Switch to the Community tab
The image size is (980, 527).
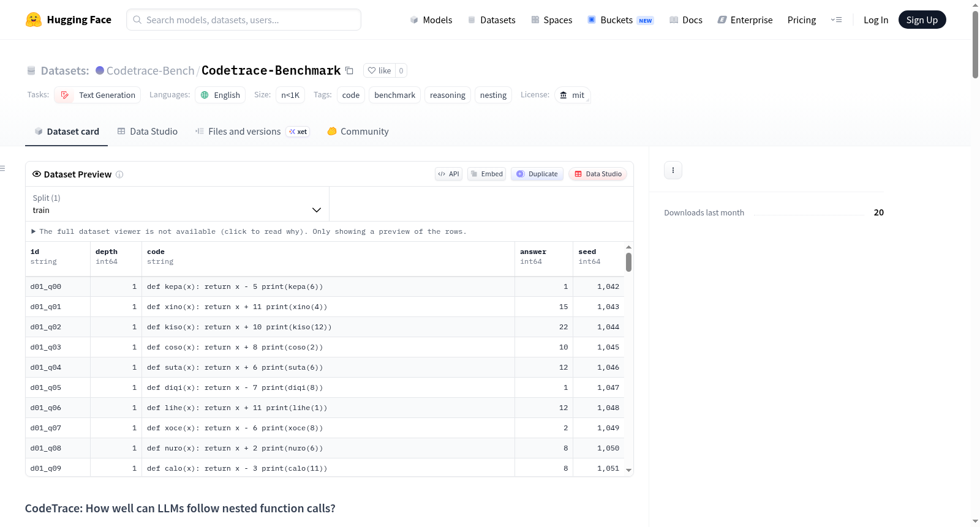pos(358,131)
